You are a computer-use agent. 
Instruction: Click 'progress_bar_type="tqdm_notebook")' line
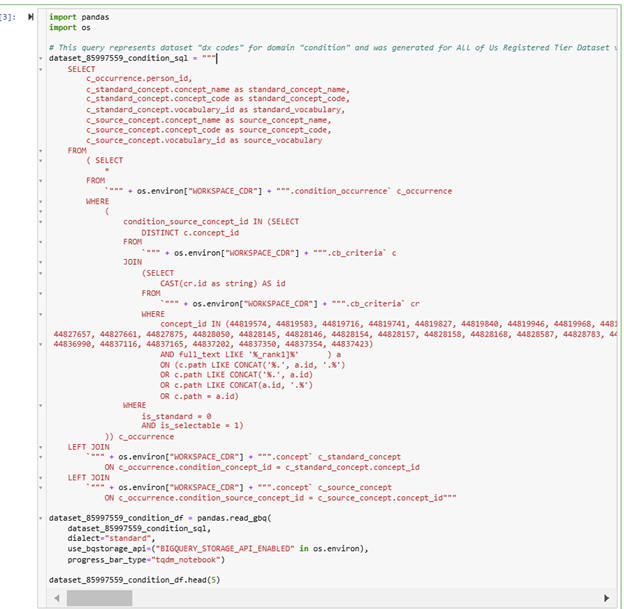146,560
